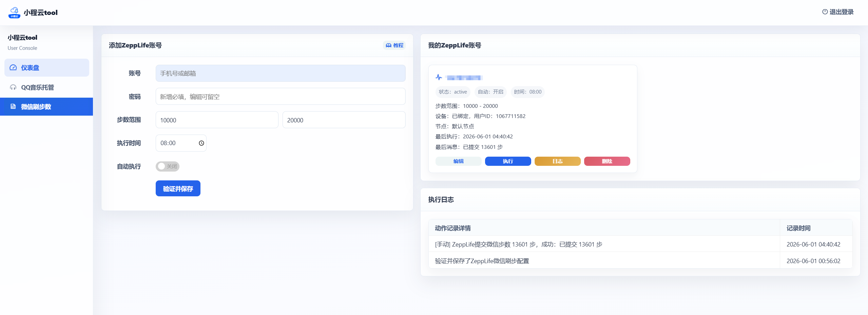Open the clock picker in execution time field
This screenshot has height=315, width=868.
pos(201,143)
